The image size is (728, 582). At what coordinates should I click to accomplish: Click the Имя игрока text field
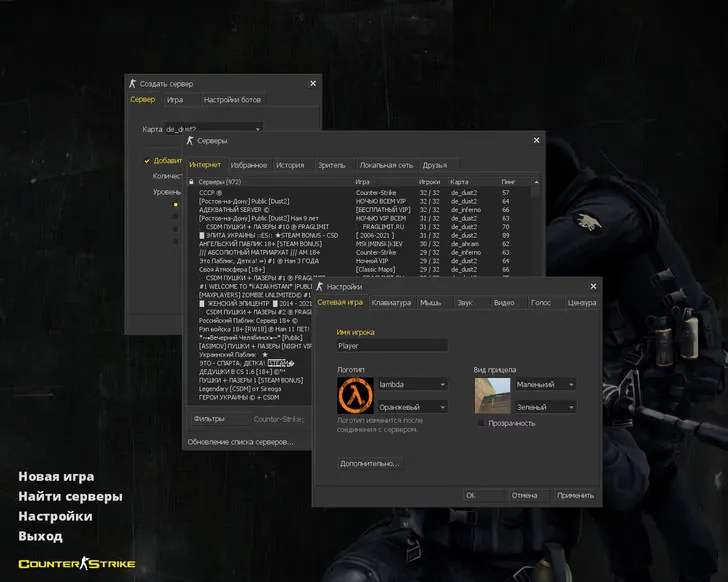(x=392, y=346)
